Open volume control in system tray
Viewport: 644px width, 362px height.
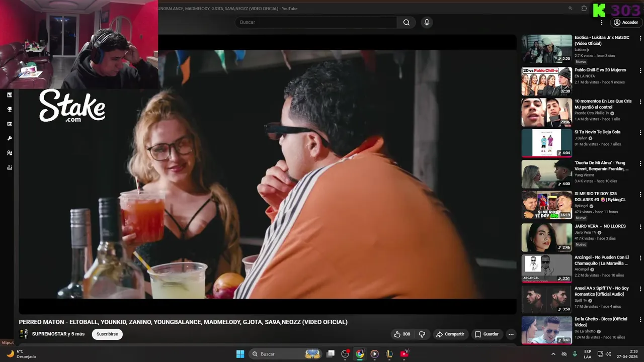pos(608,354)
